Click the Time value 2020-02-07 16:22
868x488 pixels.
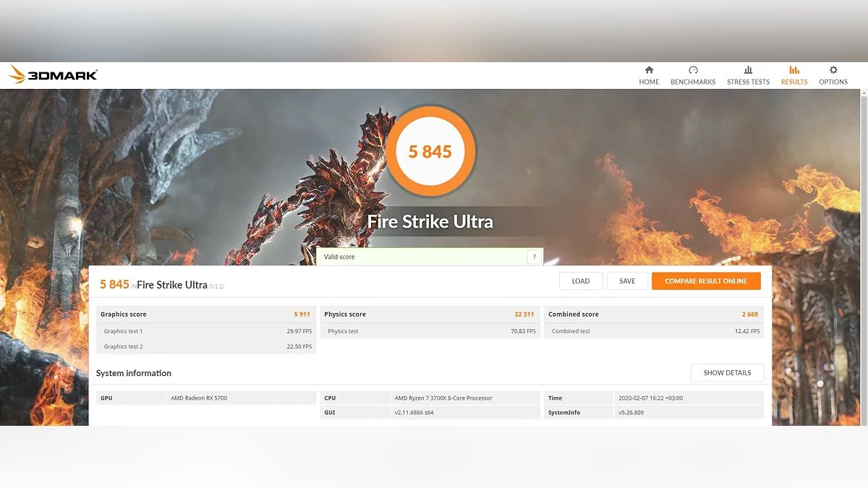(x=651, y=398)
